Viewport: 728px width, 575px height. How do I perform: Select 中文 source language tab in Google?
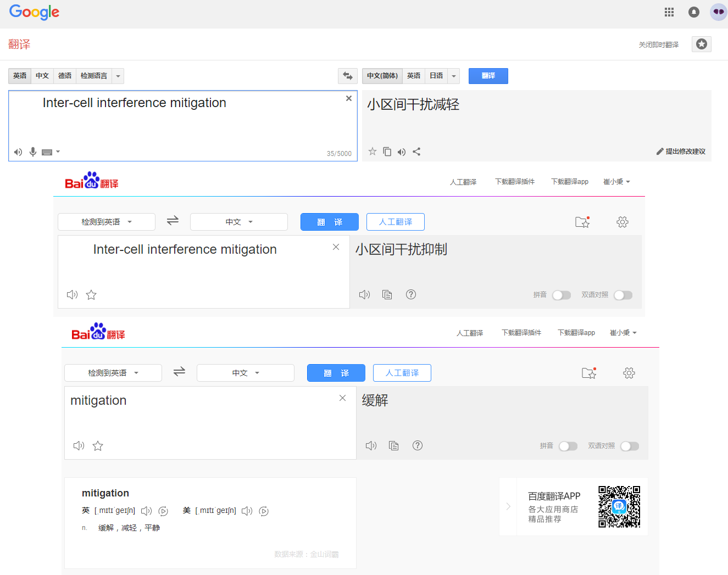[42, 76]
